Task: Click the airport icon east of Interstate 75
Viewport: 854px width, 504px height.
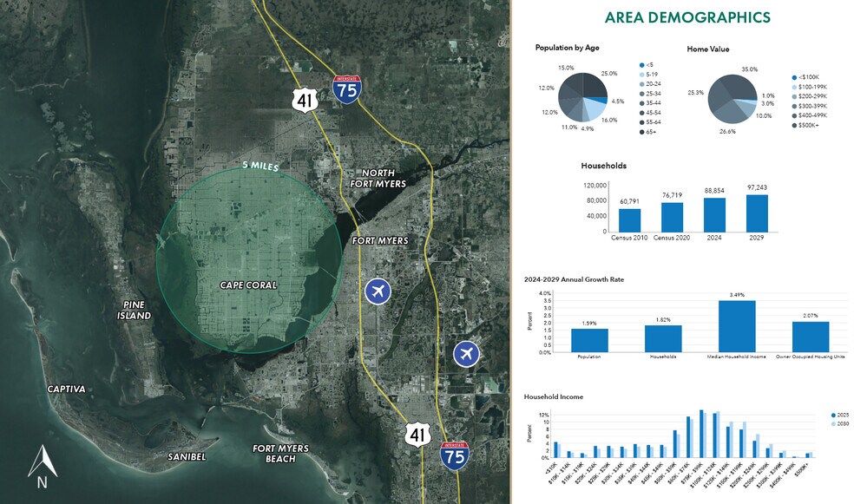Action: [466, 354]
